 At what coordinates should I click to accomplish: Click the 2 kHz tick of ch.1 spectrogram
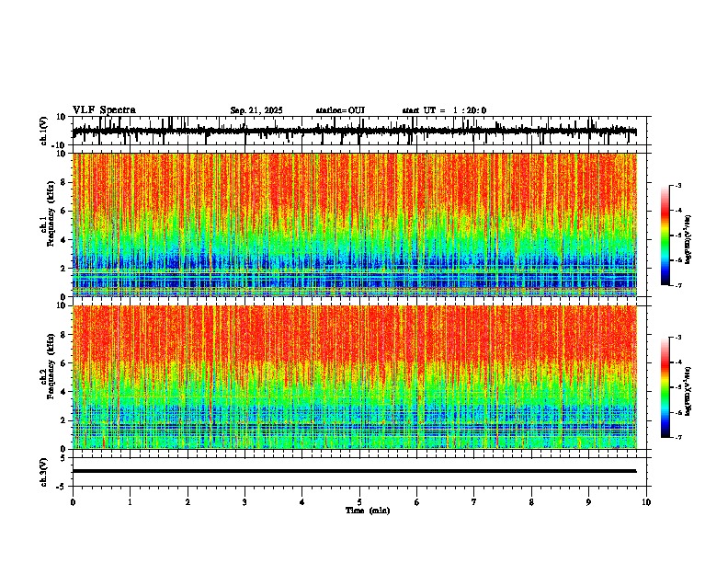click(64, 269)
